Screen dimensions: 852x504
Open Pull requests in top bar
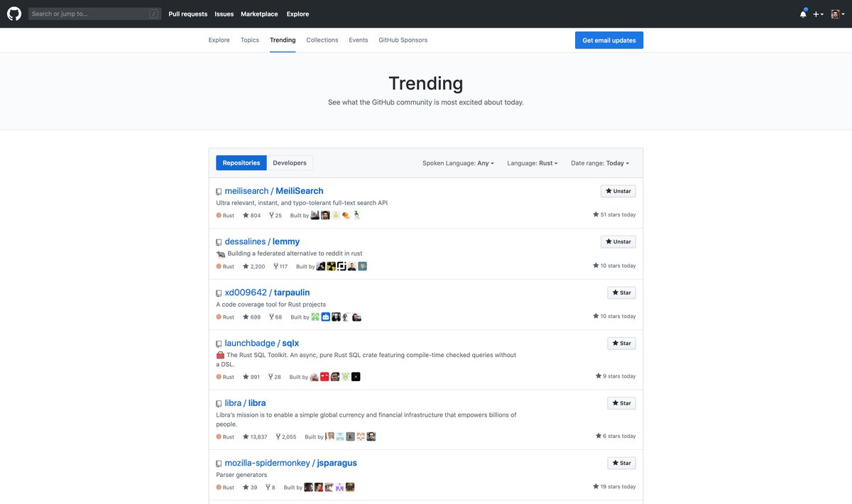[188, 13]
